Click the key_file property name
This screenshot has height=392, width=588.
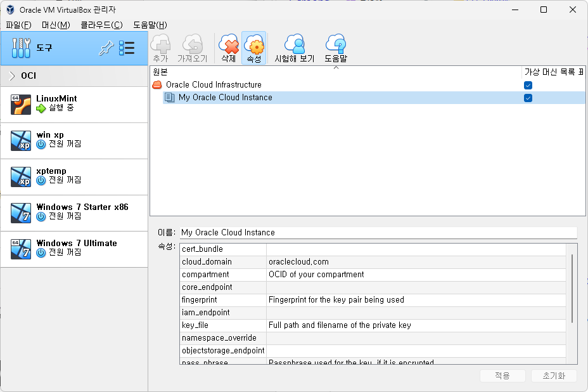(195, 325)
